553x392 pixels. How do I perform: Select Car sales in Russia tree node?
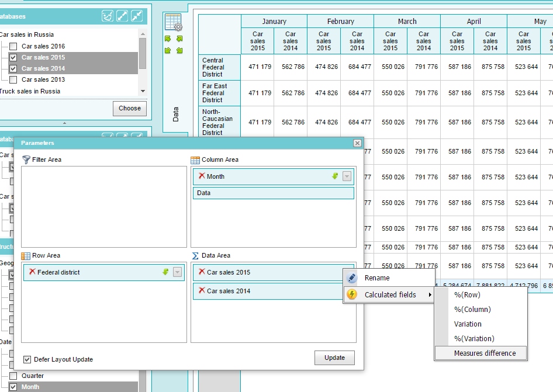pyautogui.click(x=27, y=34)
